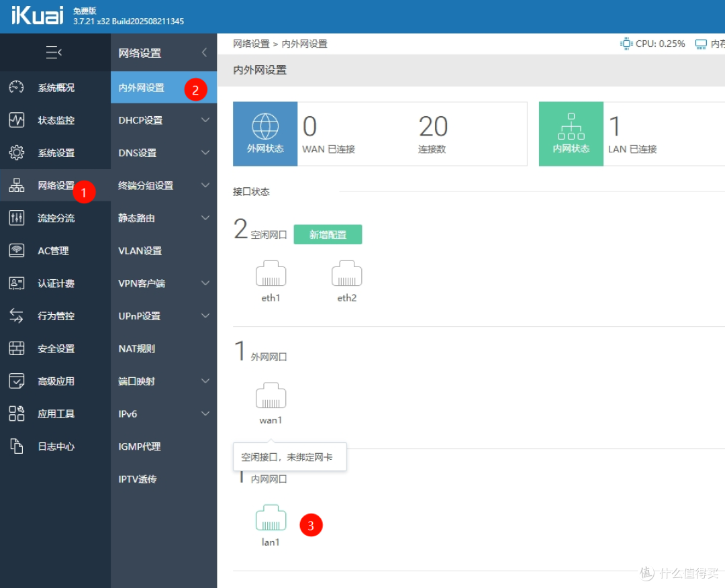Click the 空闲接口，未绑定网卡 tooltip
Screen dimensions: 725x588
point(289,456)
